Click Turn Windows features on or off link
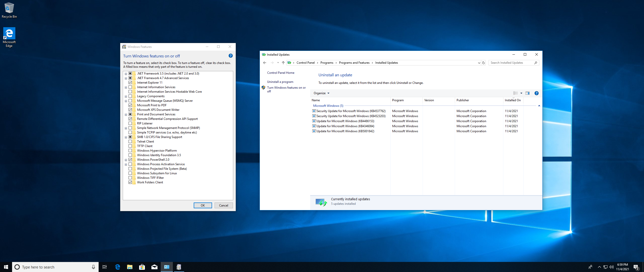 [286, 89]
